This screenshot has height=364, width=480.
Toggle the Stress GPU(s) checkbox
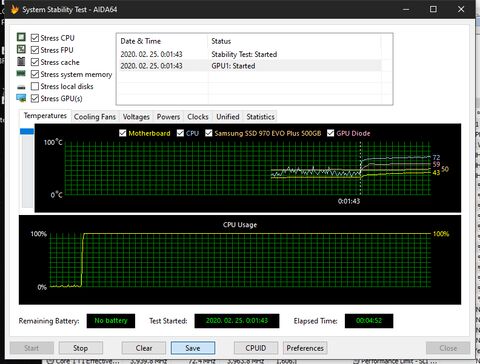[35, 98]
